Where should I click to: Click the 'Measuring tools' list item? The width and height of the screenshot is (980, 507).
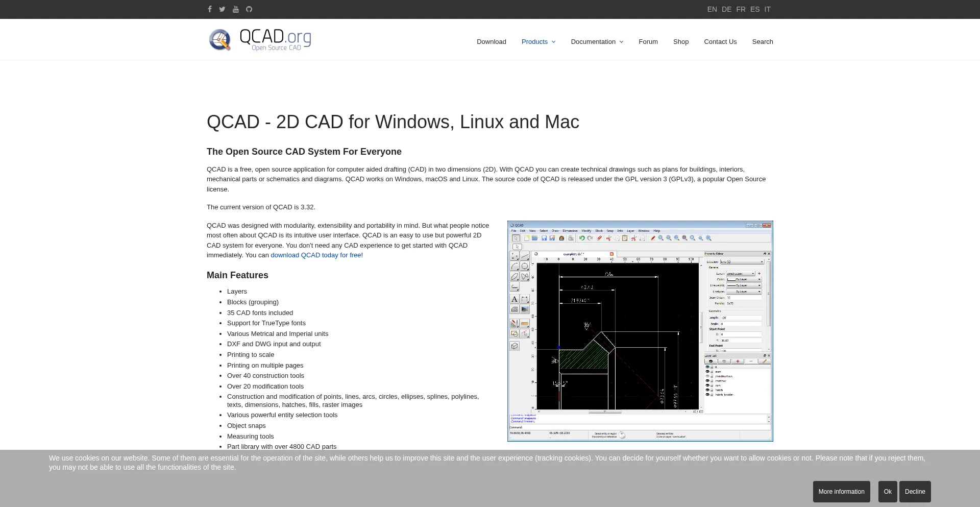pos(251,437)
